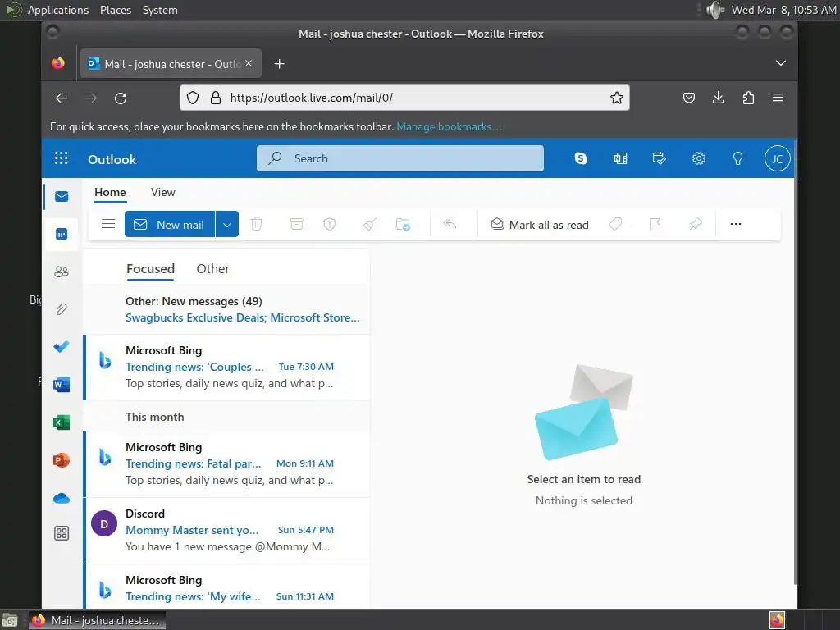
Task: Click the Archive icon in toolbar
Action: tap(296, 224)
